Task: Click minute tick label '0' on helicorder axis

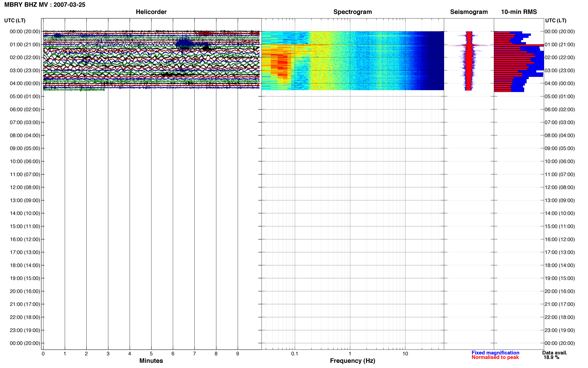Action: [43, 354]
